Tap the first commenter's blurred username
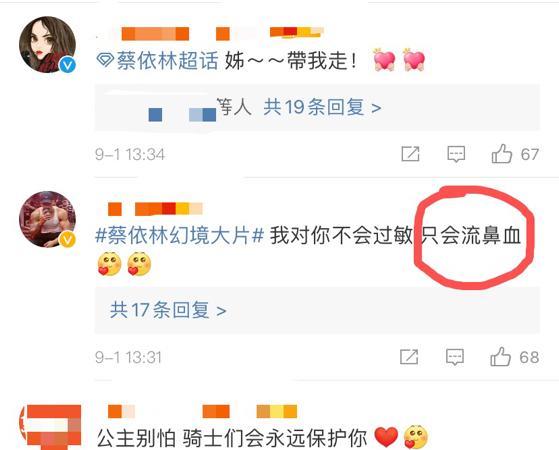Screen dimensions: 559x450 (222, 33)
